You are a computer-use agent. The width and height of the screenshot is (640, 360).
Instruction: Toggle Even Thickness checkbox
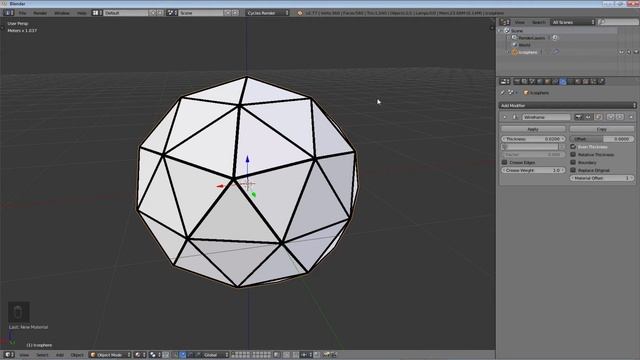tap(573, 147)
